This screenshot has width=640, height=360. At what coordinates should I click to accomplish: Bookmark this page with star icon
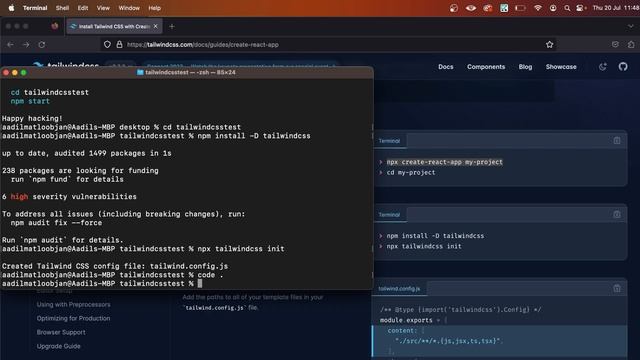[549, 44]
